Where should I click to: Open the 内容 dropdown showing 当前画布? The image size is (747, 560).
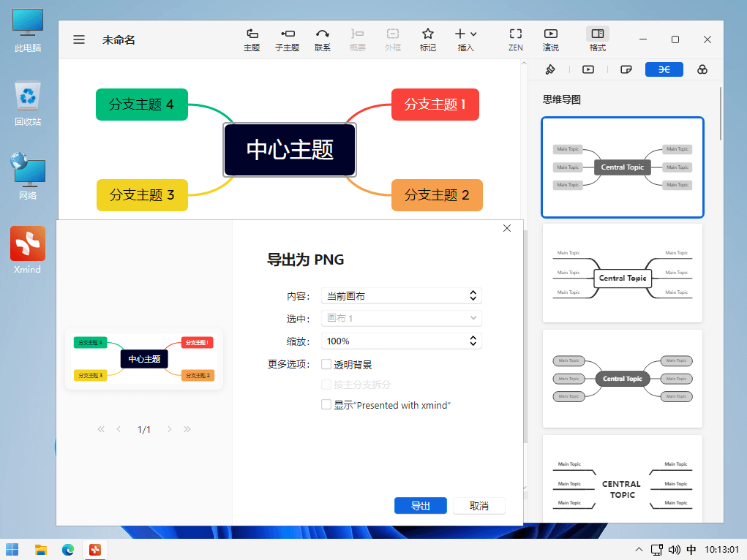(401, 295)
